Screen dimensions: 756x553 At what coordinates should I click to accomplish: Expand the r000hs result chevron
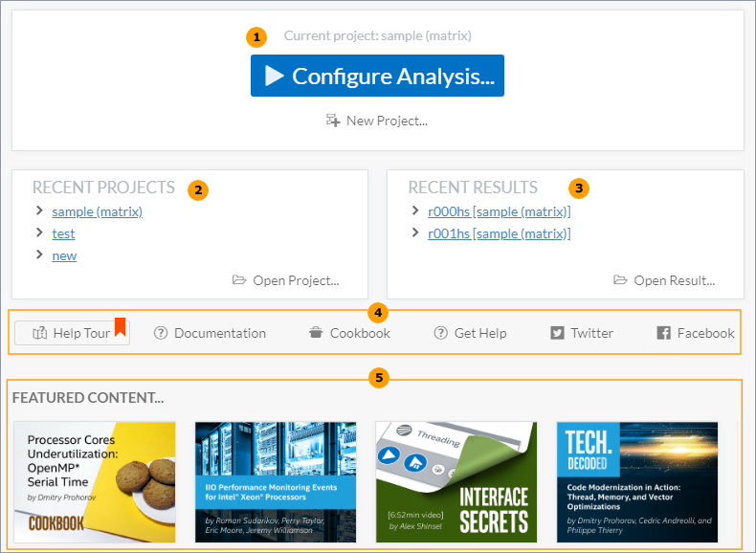coord(415,210)
